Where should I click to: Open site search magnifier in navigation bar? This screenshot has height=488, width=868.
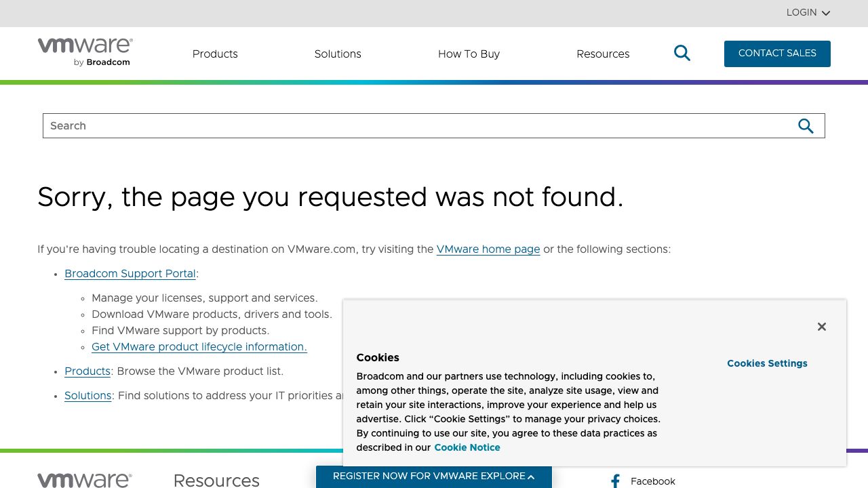point(682,53)
